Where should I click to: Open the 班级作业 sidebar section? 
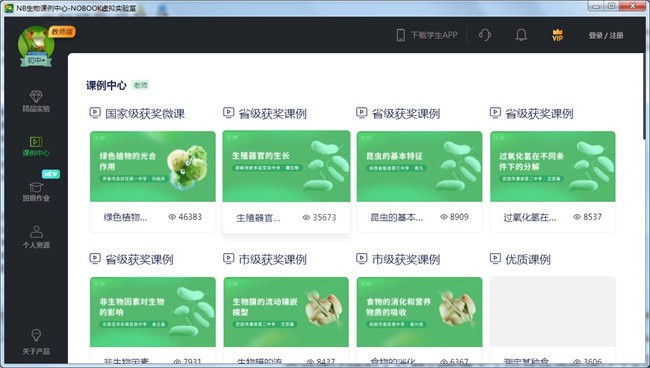pos(36,192)
